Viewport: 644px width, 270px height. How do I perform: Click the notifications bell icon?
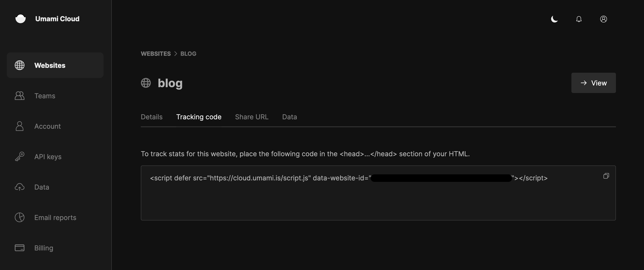(x=579, y=19)
